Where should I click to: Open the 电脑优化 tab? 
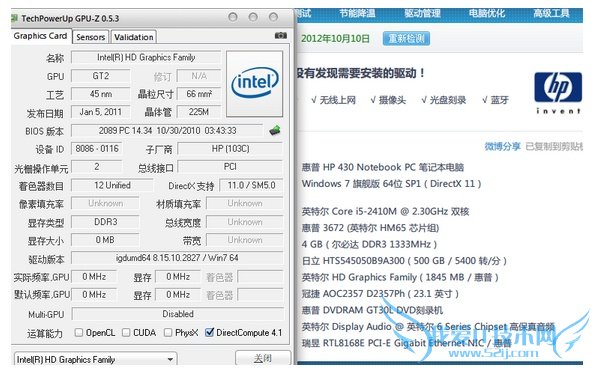[487, 14]
